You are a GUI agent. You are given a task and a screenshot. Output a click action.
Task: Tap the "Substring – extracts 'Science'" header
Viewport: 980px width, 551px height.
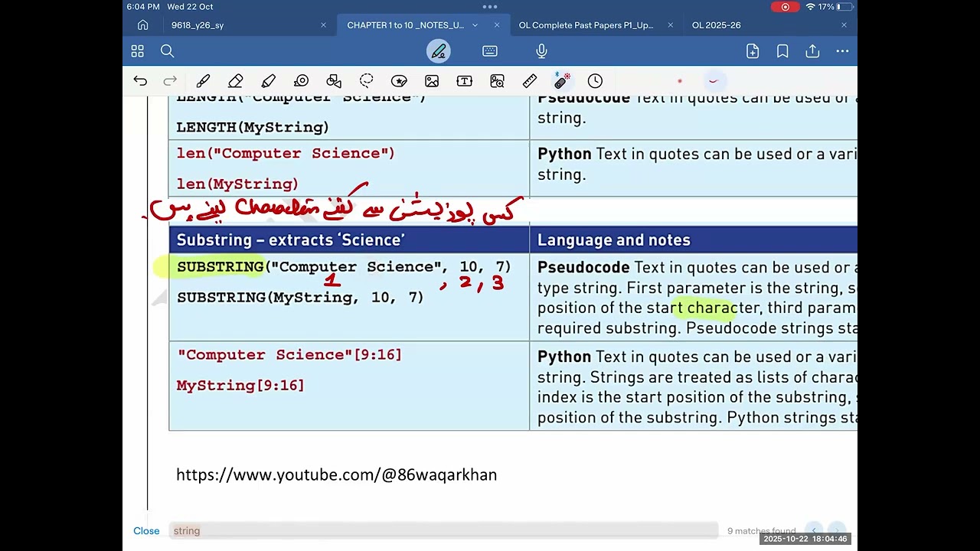[x=291, y=240]
